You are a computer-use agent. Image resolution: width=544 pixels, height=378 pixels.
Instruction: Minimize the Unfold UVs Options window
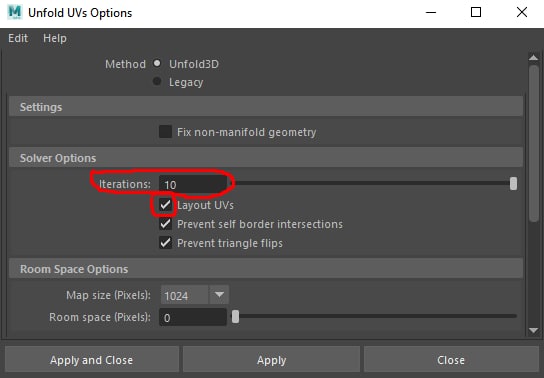431,12
